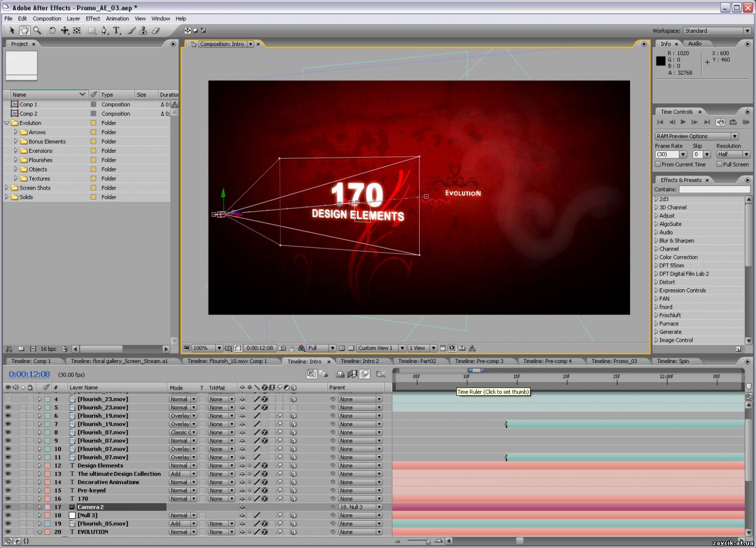
Task: Expand the Flourishes folder
Action: point(16,160)
